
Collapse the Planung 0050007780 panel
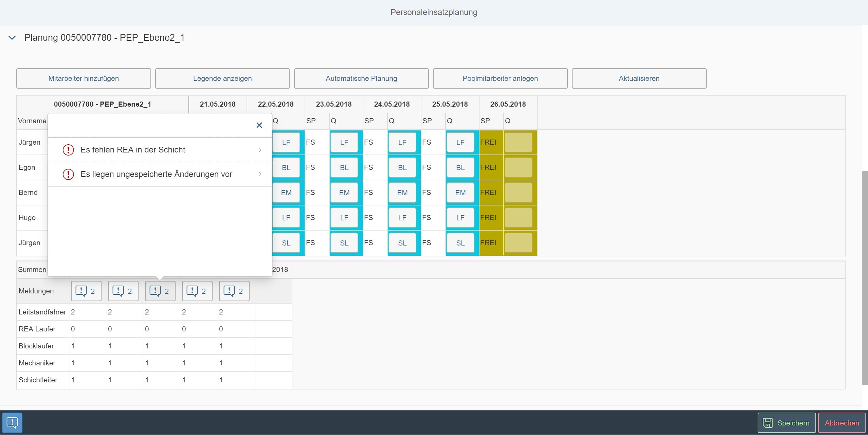[12, 38]
